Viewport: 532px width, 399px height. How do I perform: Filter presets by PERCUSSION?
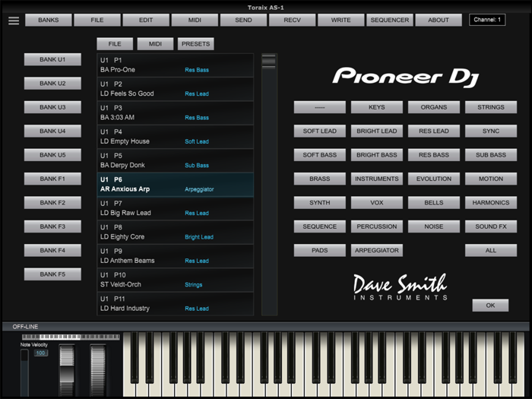tap(377, 226)
